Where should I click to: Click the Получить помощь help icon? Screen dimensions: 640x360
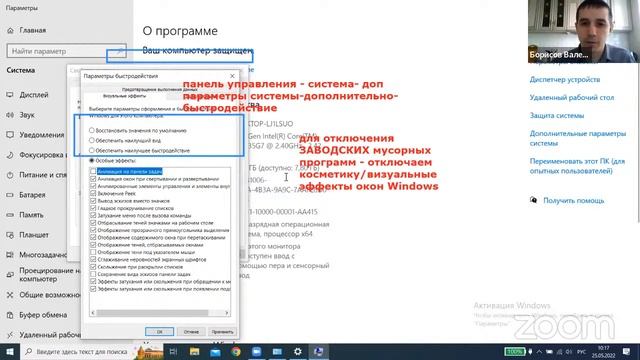coord(533,200)
